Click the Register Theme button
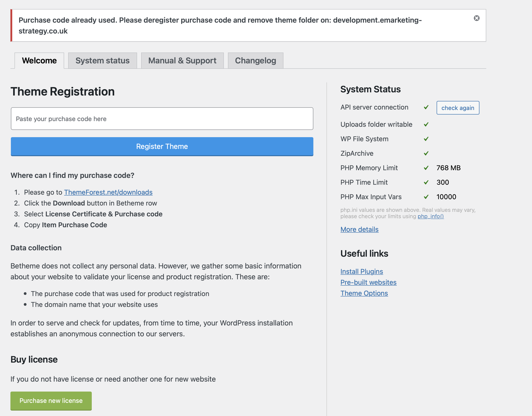Viewport: 532px width, 416px height. [162, 146]
